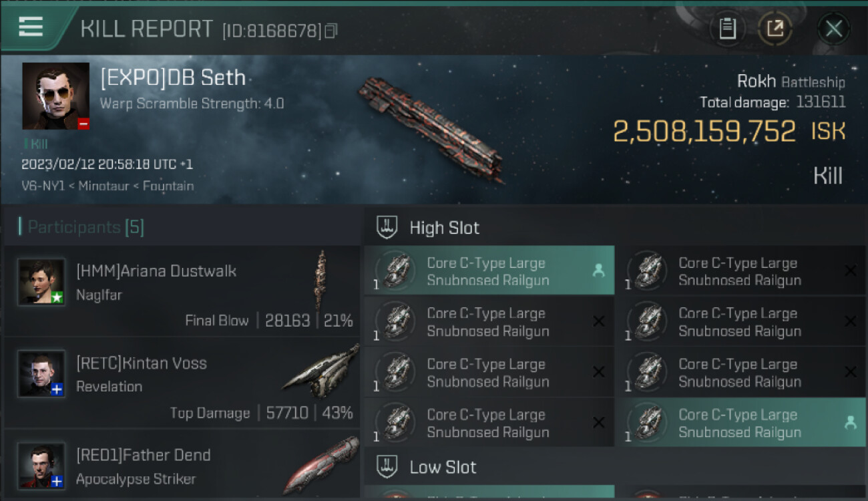Open Father Dend's portrait
This screenshot has height=501, width=868.
click(x=41, y=465)
